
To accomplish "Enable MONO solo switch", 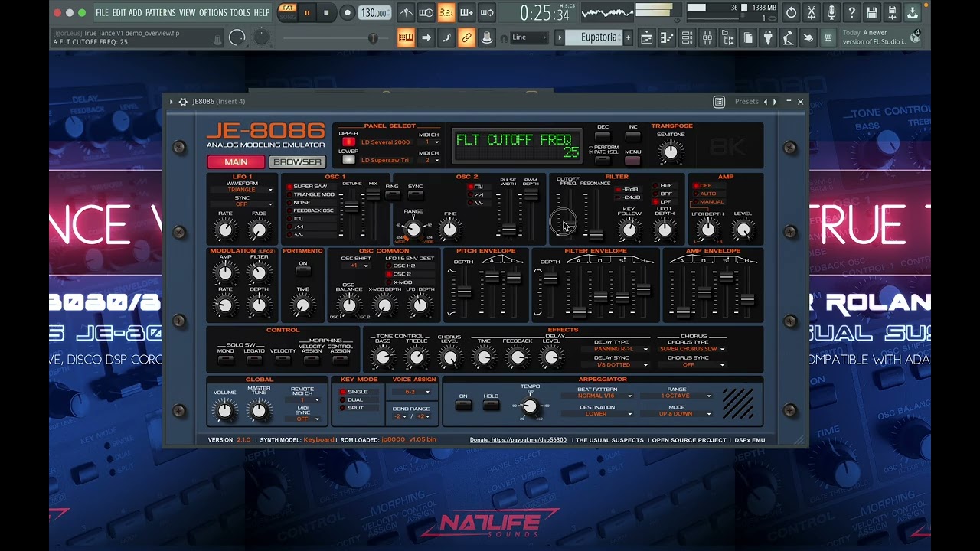I will (x=225, y=360).
